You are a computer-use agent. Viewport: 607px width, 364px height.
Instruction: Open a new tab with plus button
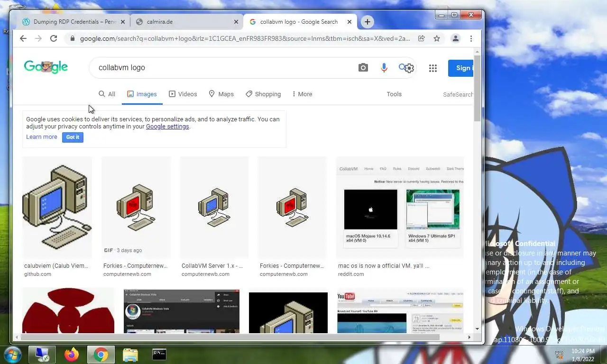pyautogui.click(x=368, y=22)
